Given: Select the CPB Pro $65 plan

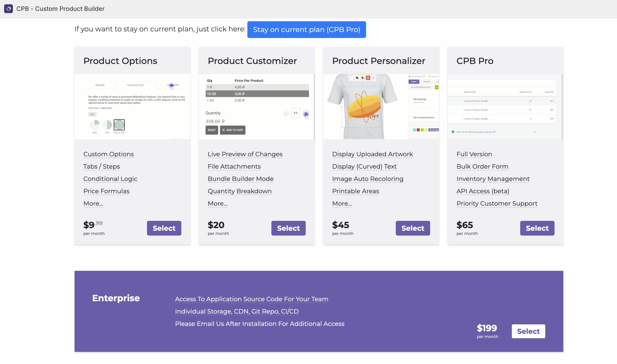Looking at the screenshot, I should (537, 228).
